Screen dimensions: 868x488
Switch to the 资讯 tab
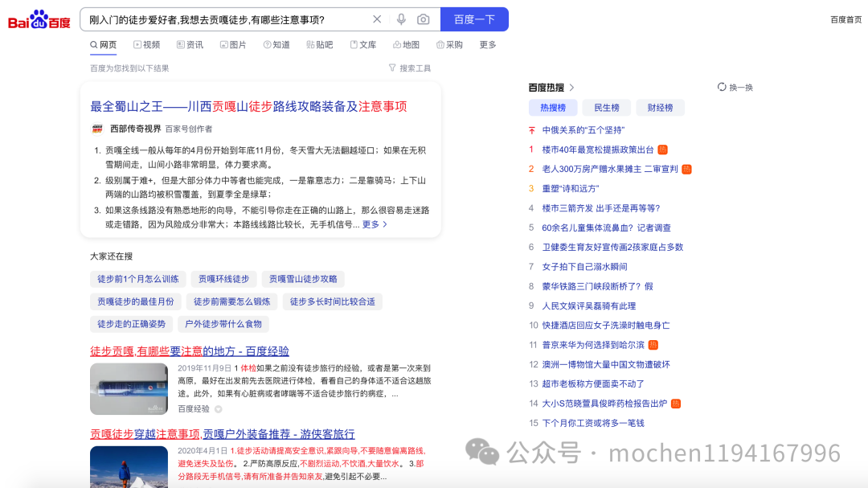190,45
